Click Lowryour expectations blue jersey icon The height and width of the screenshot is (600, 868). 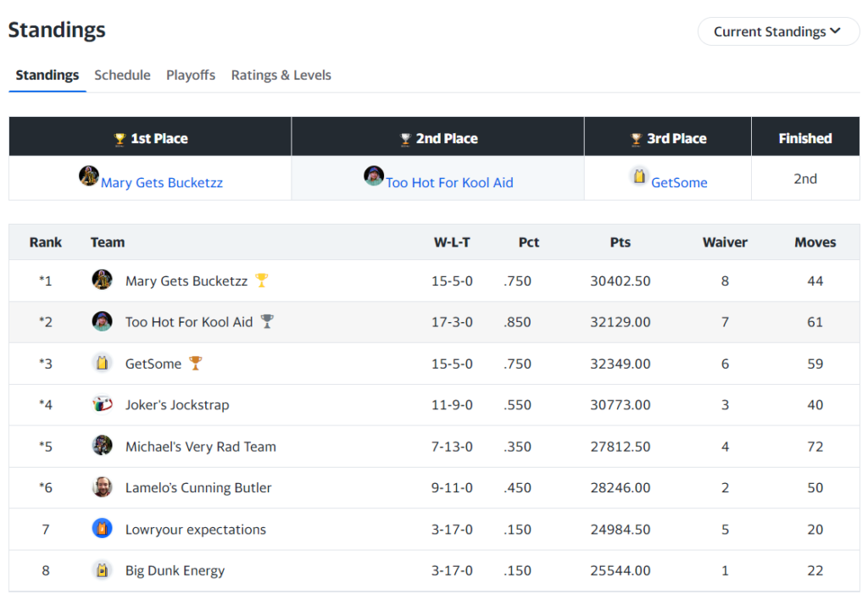click(102, 529)
